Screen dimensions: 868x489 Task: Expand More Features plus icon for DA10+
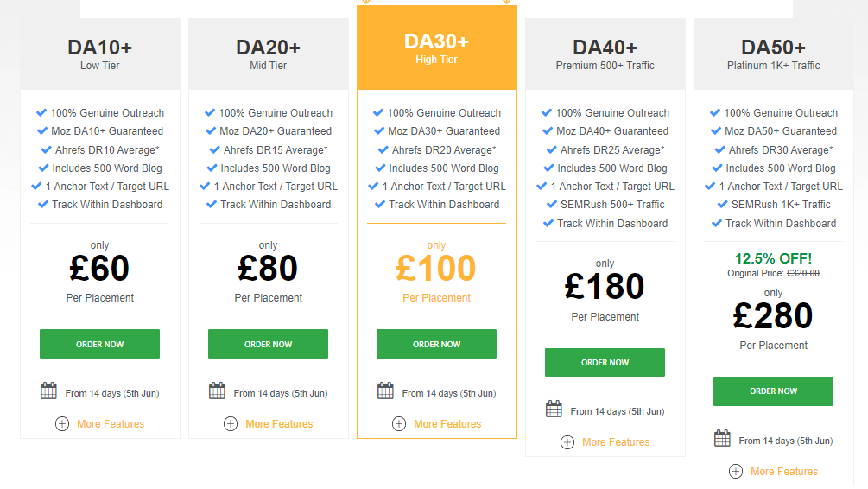[x=62, y=424]
